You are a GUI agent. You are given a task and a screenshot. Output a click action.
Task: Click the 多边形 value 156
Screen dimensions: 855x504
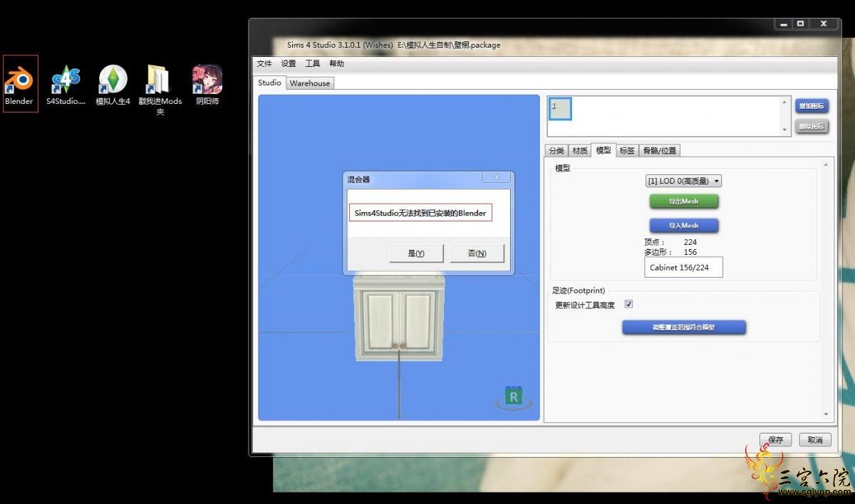pyautogui.click(x=690, y=252)
